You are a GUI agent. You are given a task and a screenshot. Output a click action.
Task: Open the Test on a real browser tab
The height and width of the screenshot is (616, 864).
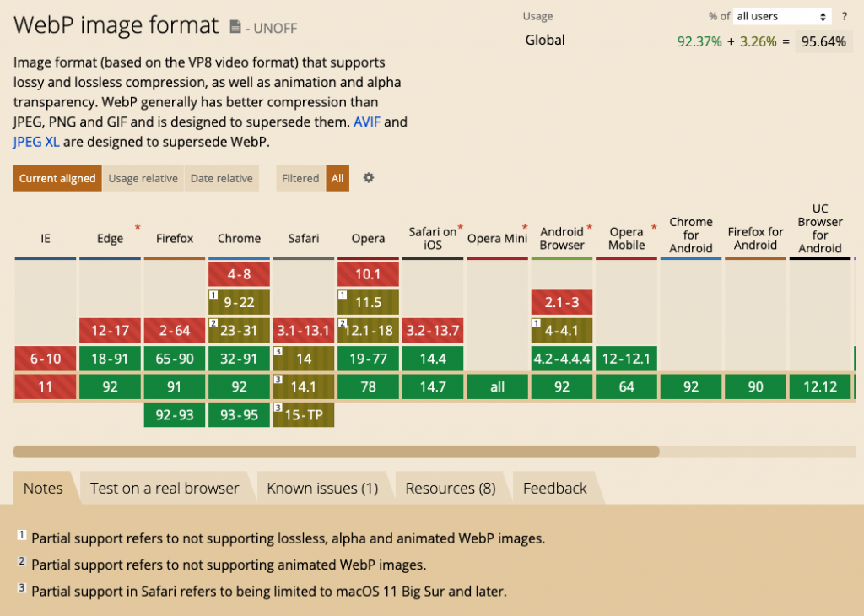[165, 489]
